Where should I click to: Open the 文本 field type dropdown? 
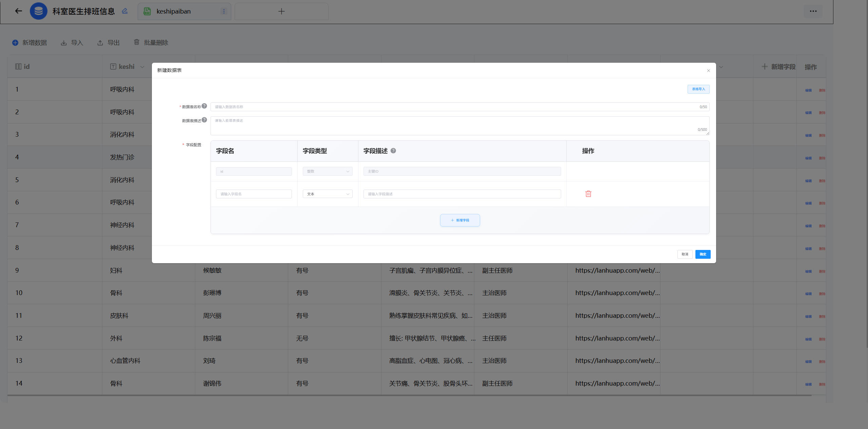[327, 194]
